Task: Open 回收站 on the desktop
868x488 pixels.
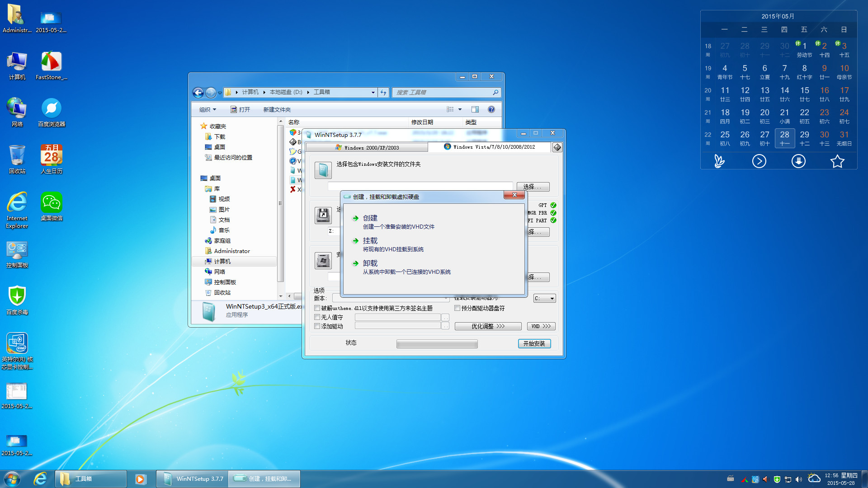Action: (x=17, y=160)
